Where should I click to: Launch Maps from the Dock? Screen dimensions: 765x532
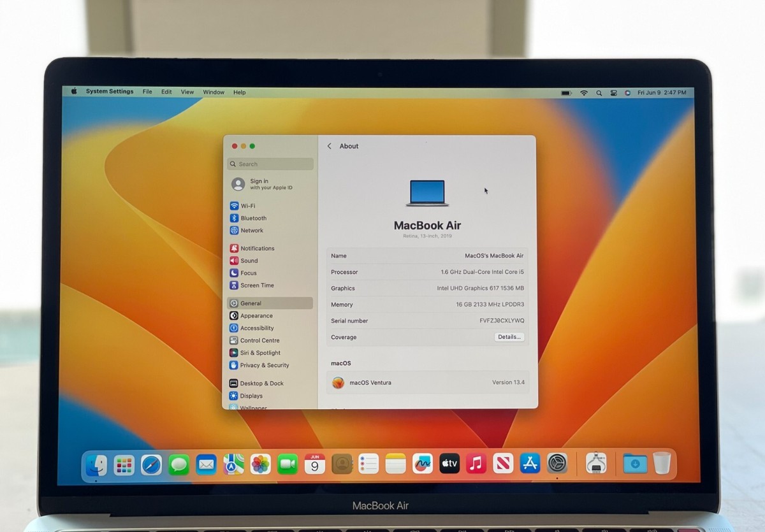click(234, 464)
